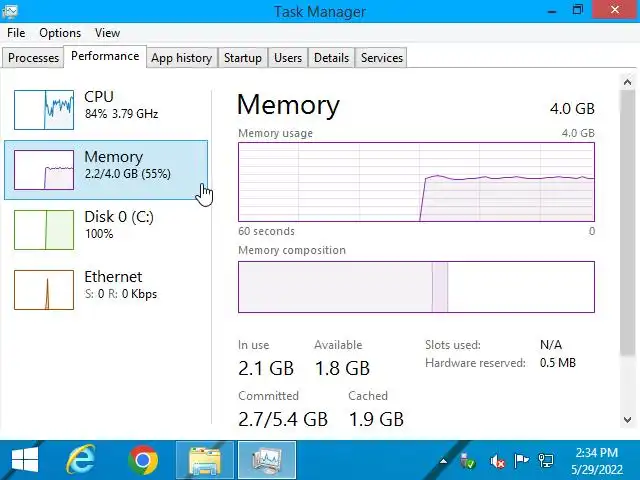Open File Explorer from taskbar
Screen dimensions: 640x480
pos(205,460)
